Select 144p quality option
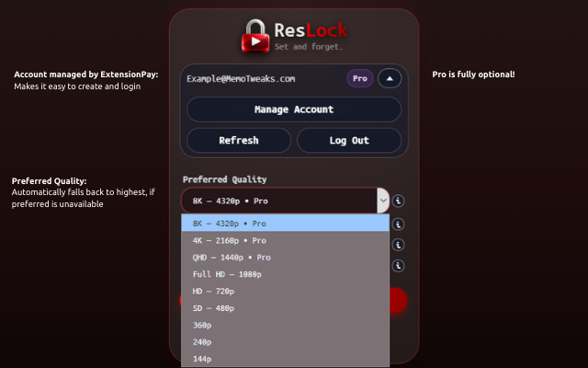 pos(286,359)
